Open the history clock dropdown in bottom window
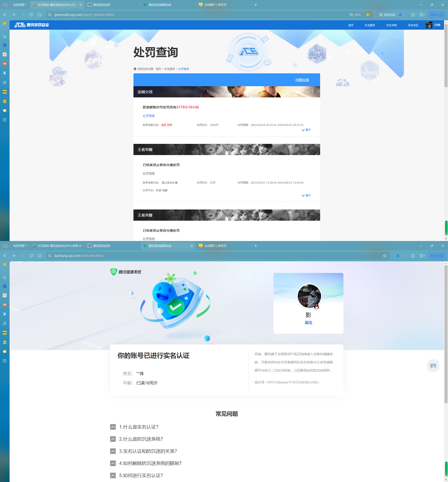 point(422,255)
